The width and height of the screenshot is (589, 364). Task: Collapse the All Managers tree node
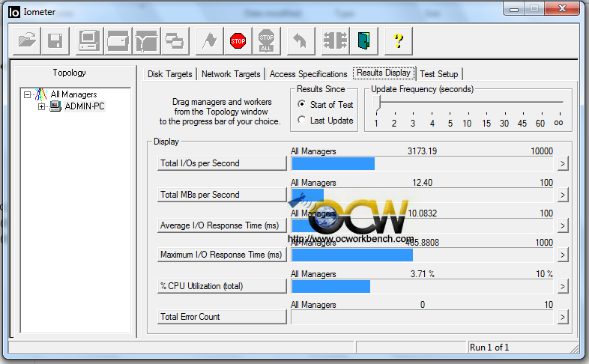click(x=27, y=94)
